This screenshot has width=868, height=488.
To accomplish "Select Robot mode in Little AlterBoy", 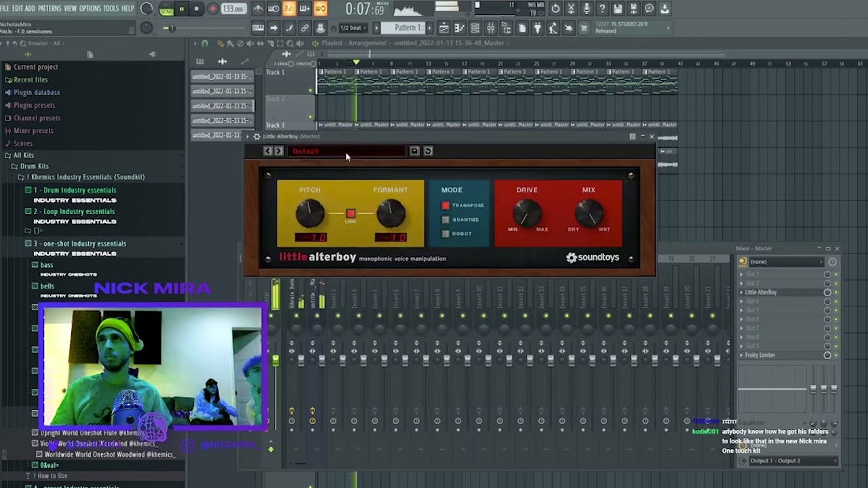I will 446,234.
